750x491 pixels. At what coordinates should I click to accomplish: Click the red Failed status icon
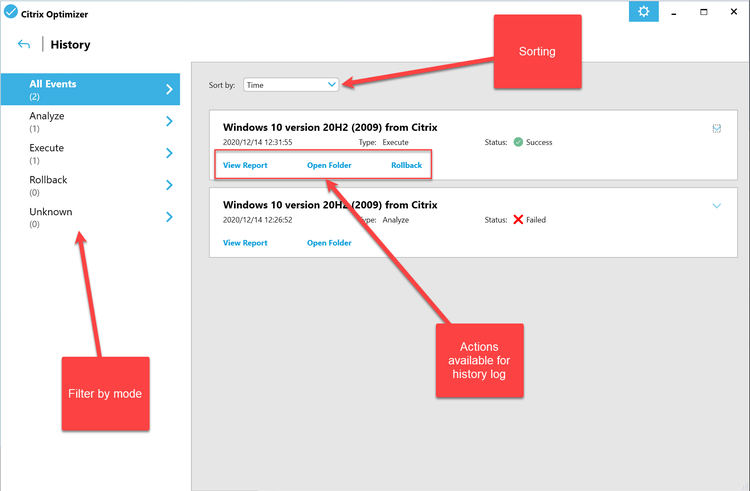coord(518,220)
